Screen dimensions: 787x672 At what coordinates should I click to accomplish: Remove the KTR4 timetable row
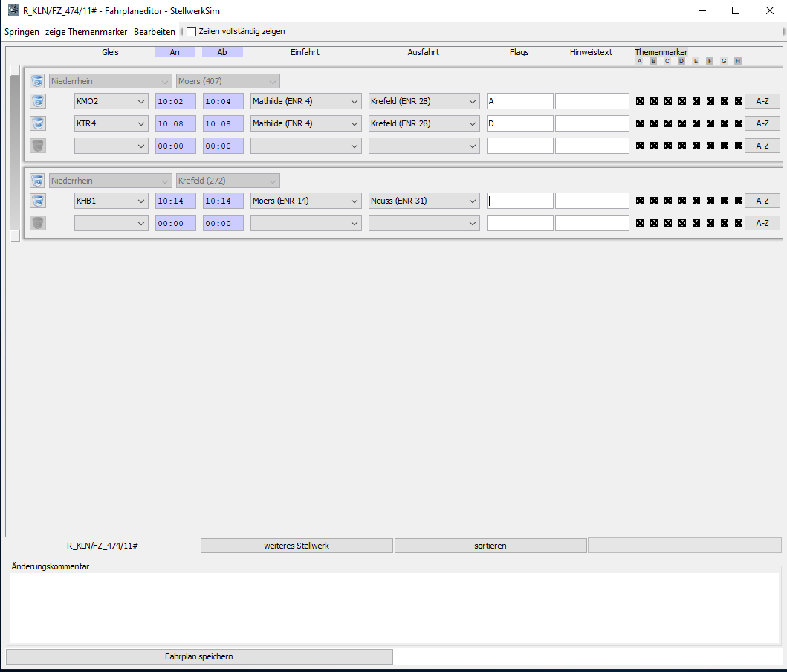pyautogui.click(x=37, y=123)
